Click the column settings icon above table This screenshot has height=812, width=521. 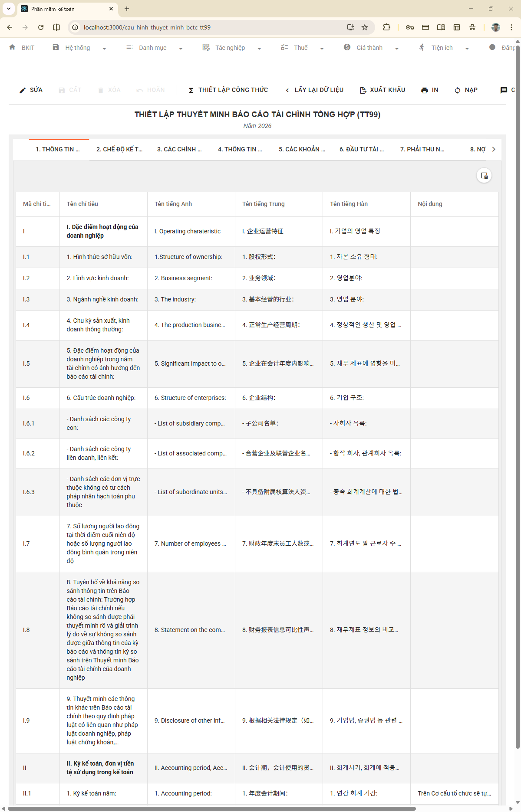click(x=484, y=176)
